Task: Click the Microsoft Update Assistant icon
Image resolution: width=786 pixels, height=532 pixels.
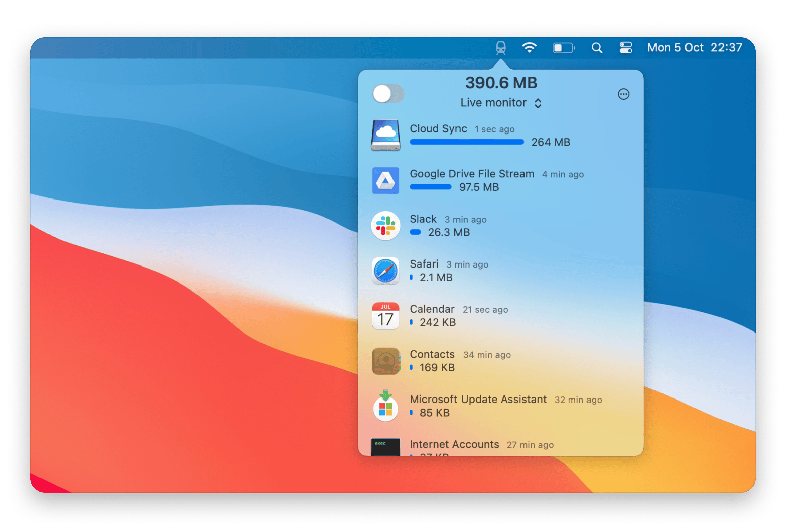Action: pyautogui.click(x=385, y=406)
